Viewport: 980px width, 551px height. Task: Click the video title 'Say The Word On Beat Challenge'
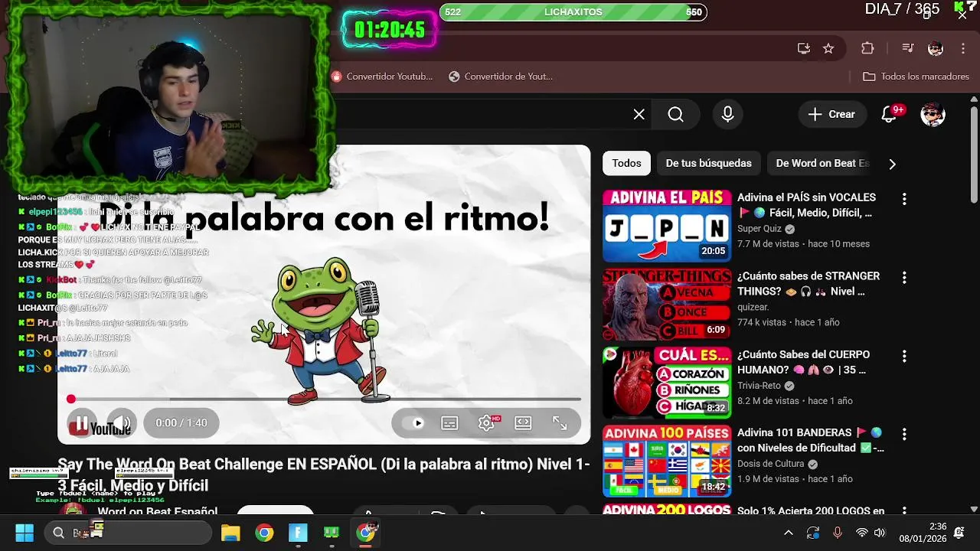click(x=324, y=474)
